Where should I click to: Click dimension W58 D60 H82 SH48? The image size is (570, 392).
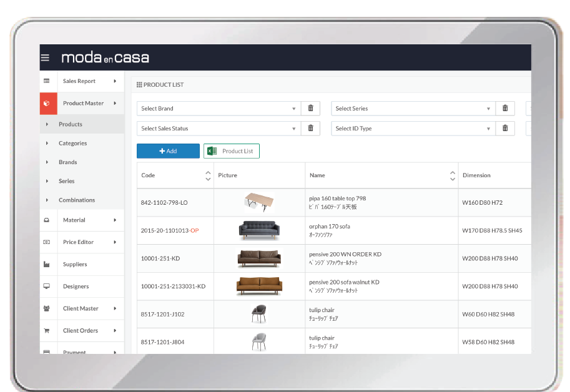tap(488, 342)
